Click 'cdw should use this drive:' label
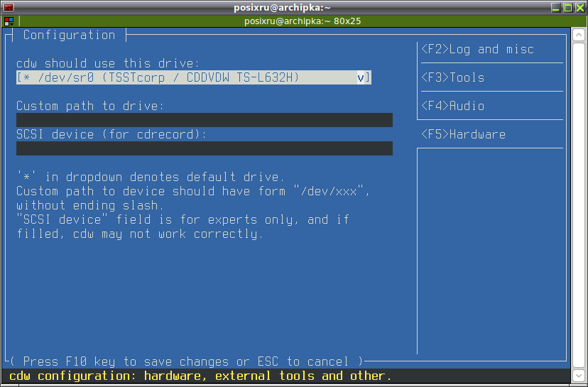The height and width of the screenshot is (387, 588). pyautogui.click(x=109, y=63)
